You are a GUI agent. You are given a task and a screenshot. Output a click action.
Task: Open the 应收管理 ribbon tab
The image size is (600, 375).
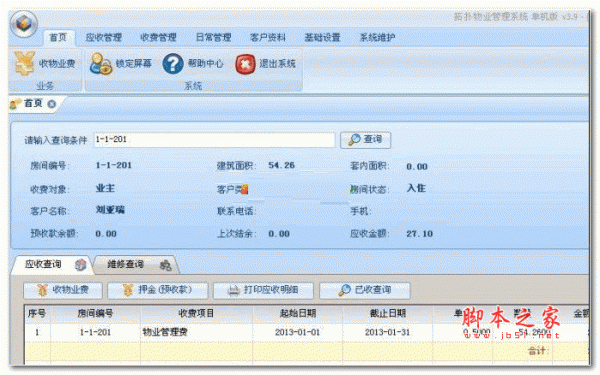[x=104, y=38]
